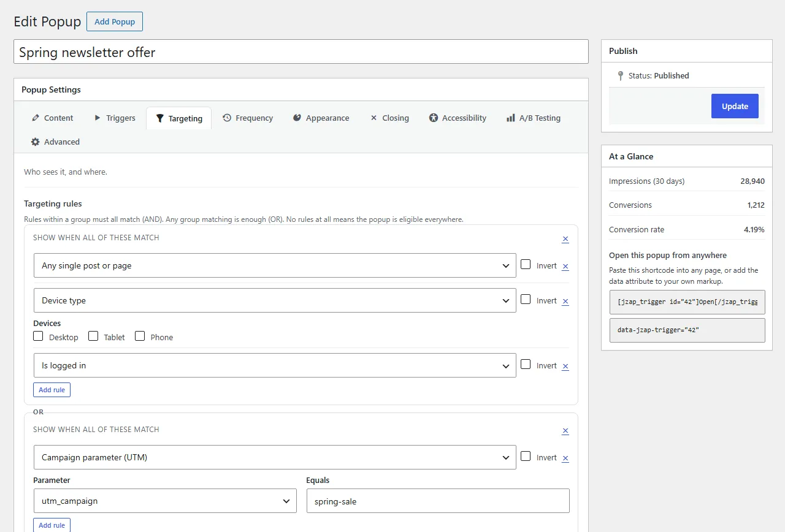The width and height of the screenshot is (785, 532).
Task: Open the 'Any single post or page' dropdown
Action: click(x=275, y=265)
